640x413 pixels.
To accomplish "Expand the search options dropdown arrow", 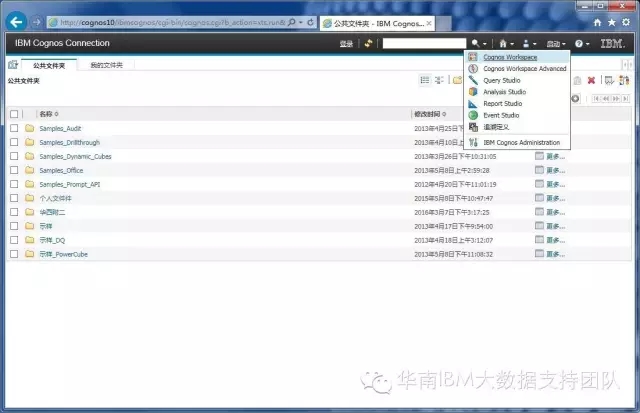I will click(x=484, y=44).
